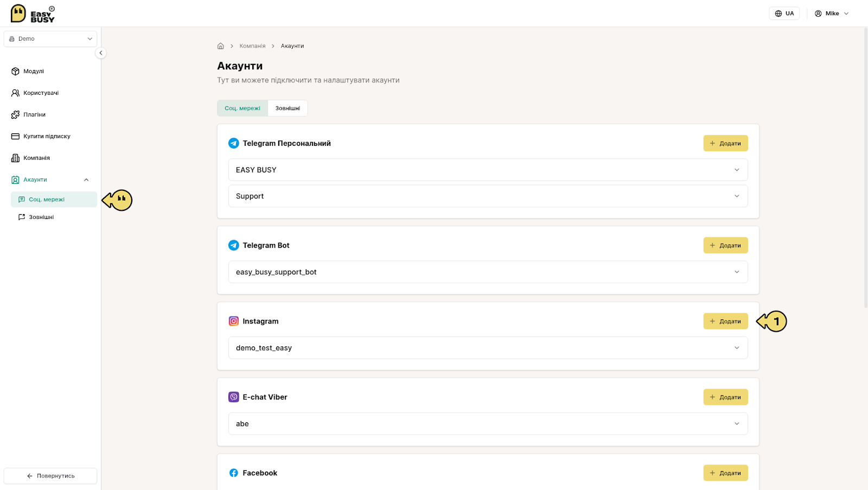Click the Instagram logo icon
Image resolution: width=868 pixels, height=490 pixels.
pyautogui.click(x=234, y=321)
